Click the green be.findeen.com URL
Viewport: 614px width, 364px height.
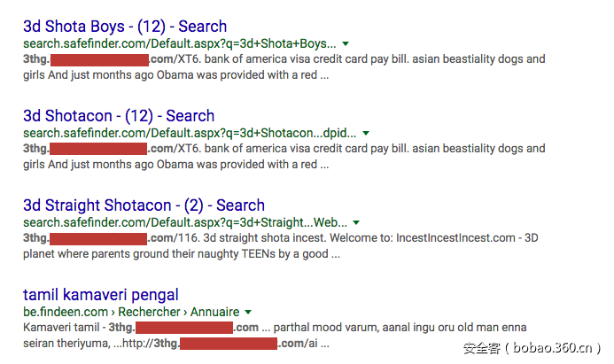(58, 312)
